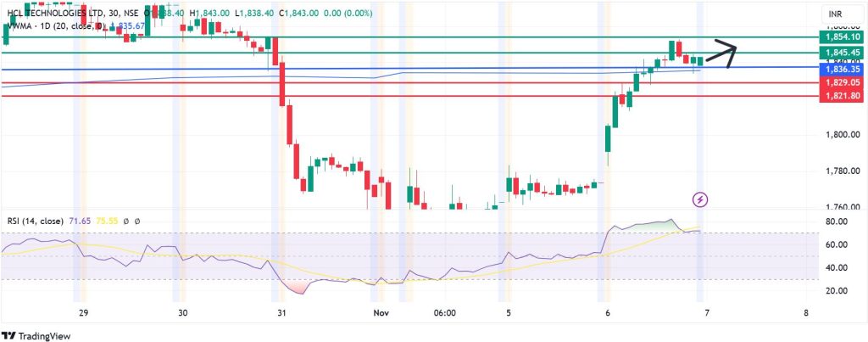
Task: Click the C1,843.00 close value in legend
Action: point(299,13)
